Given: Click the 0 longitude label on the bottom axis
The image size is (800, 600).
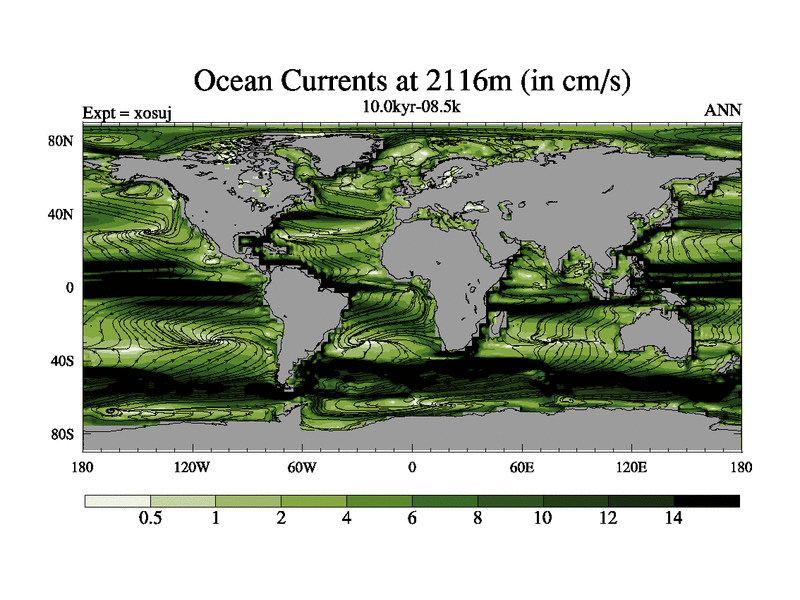Looking at the screenshot, I should (x=412, y=467).
